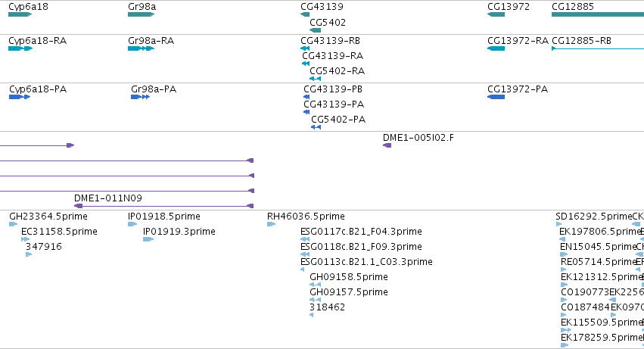Select the CG5402 gene feature arrow

pos(315,30)
